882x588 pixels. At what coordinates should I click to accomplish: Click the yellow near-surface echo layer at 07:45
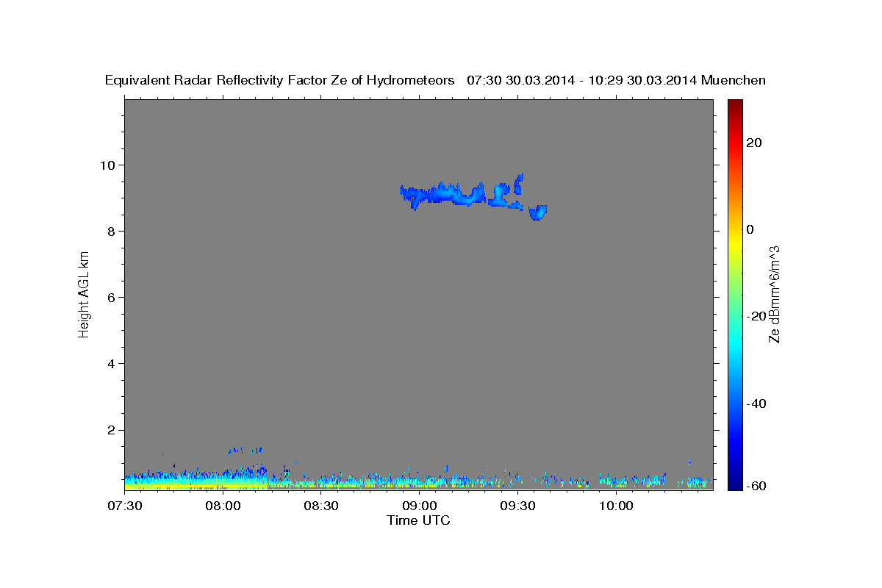[x=174, y=485]
